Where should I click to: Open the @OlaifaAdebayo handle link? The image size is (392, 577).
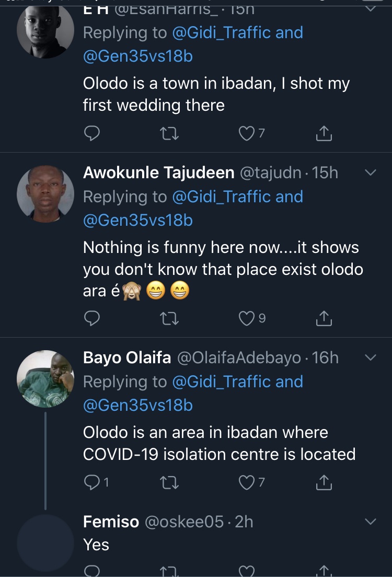(x=239, y=358)
